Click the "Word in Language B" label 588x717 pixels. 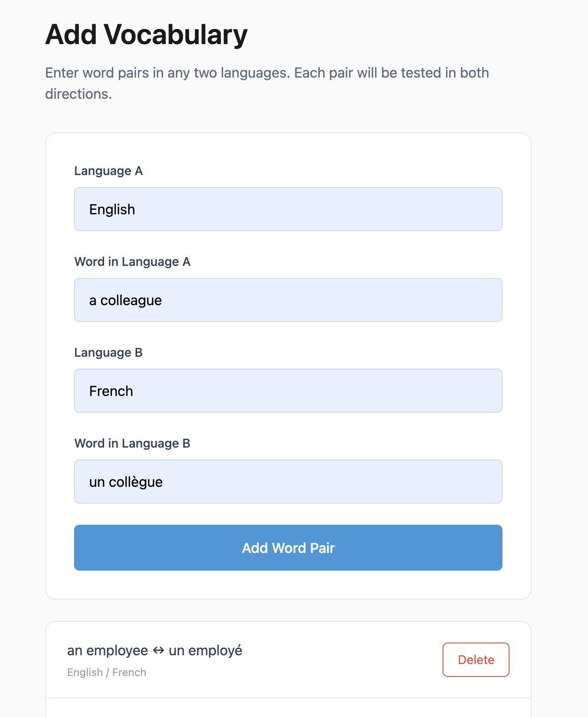tap(132, 444)
